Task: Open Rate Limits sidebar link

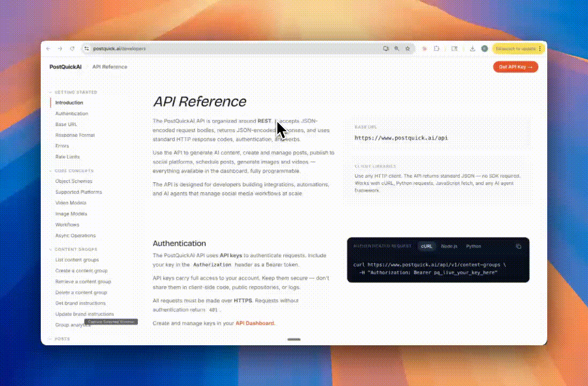Action: 68,157
